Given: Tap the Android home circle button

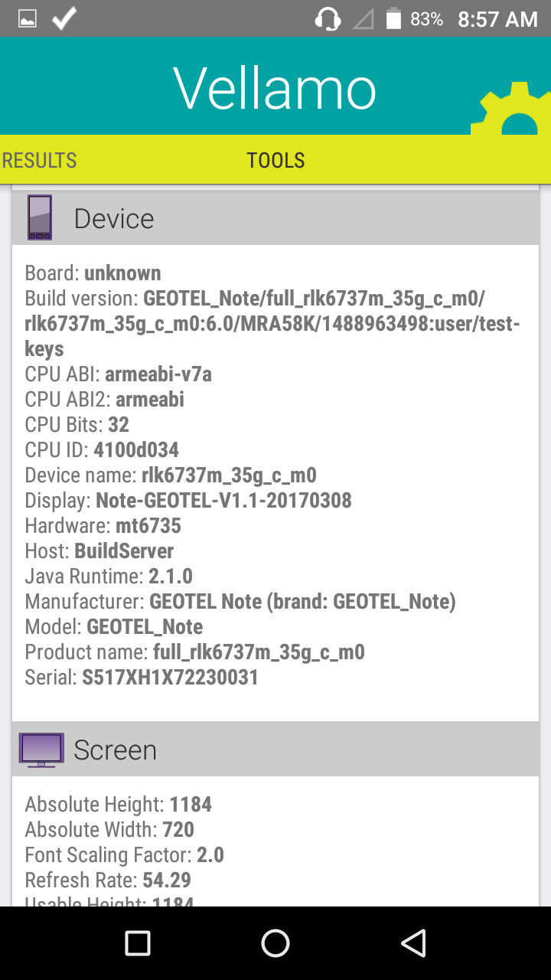Looking at the screenshot, I should [x=275, y=943].
